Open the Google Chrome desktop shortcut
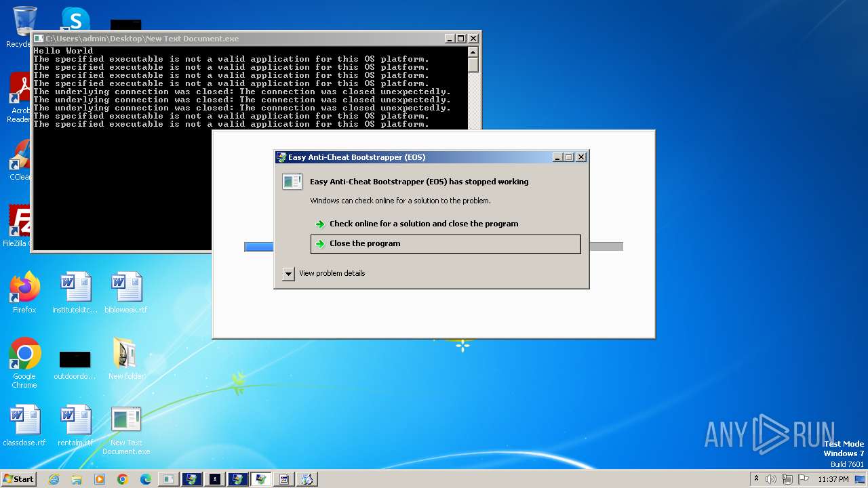Image resolution: width=868 pixels, height=488 pixels. click(24, 363)
